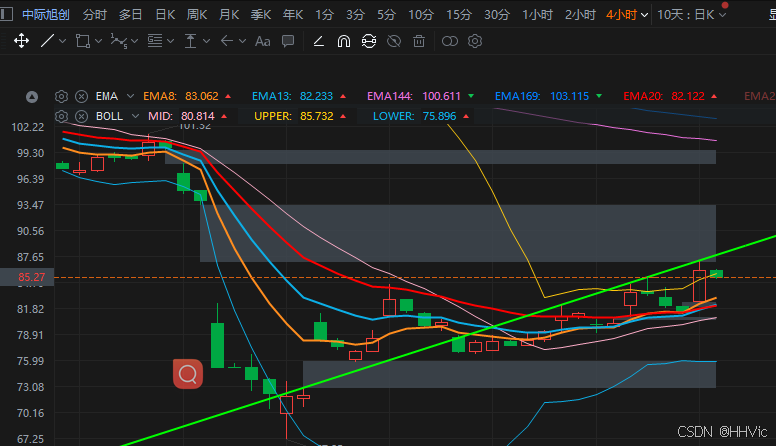Screen dimensions: 776x446
Task: Open EMA indicator settings gear
Action: coord(61,96)
